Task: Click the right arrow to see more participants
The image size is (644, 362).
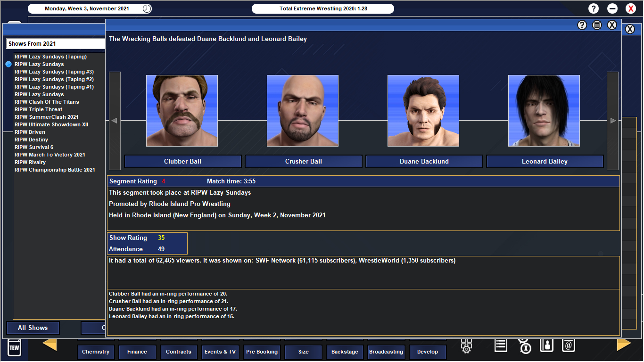Action: pyautogui.click(x=612, y=121)
